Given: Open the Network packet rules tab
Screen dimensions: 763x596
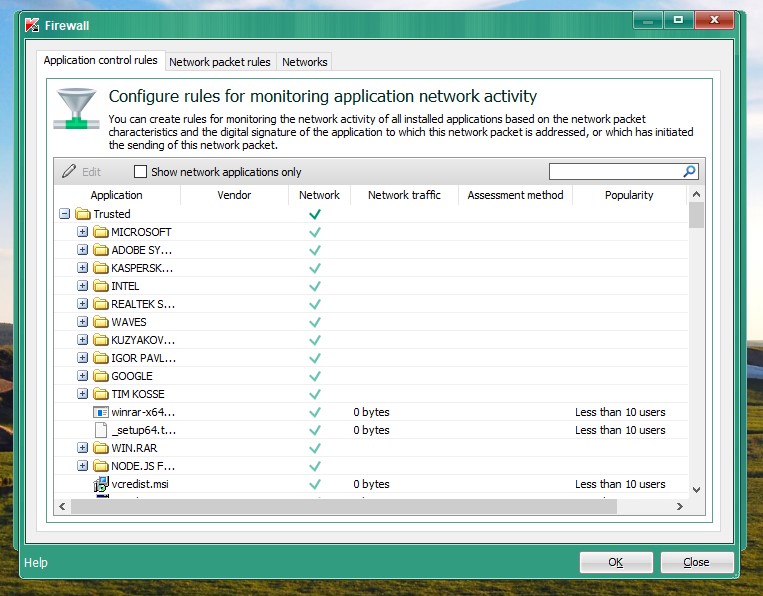Looking at the screenshot, I should pos(220,62).
